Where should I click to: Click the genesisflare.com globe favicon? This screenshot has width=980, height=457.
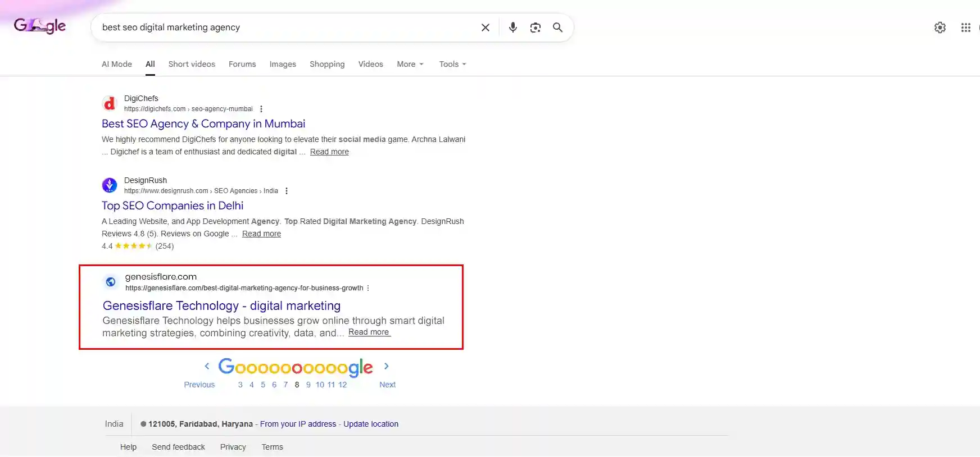tap(111, 282)
